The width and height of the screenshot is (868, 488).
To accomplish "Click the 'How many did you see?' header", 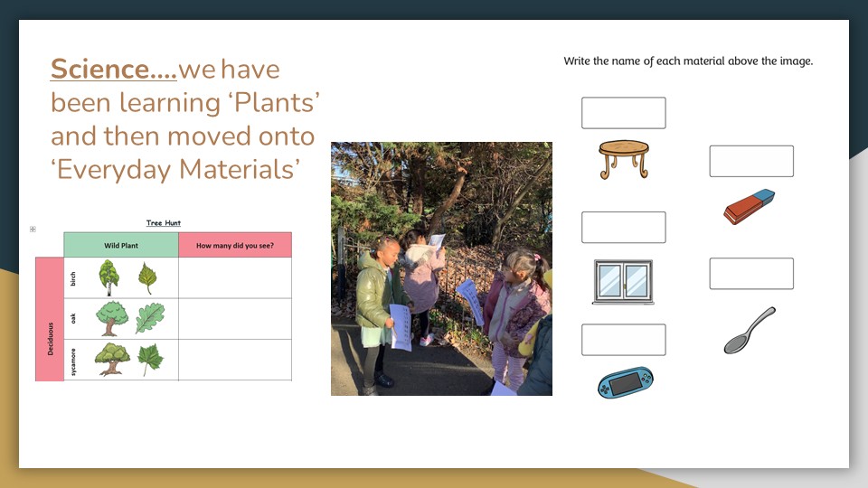I will (x=235, y=245).
